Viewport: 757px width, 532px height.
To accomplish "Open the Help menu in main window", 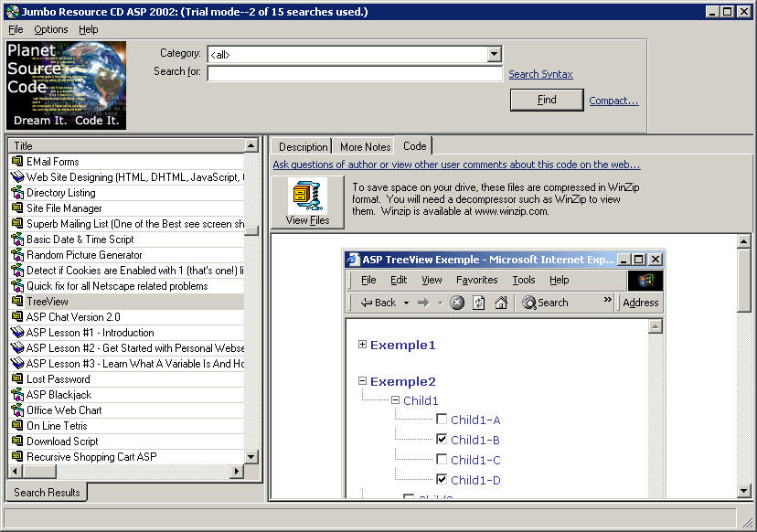I will point(89,29).
